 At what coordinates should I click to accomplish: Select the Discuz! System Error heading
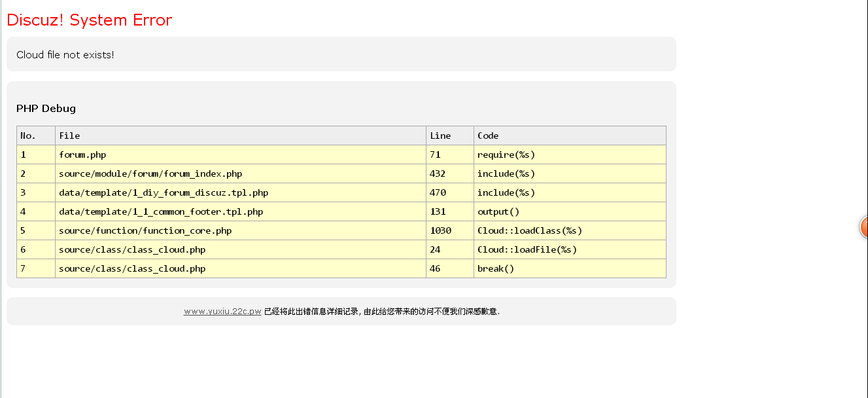point(89,20)
